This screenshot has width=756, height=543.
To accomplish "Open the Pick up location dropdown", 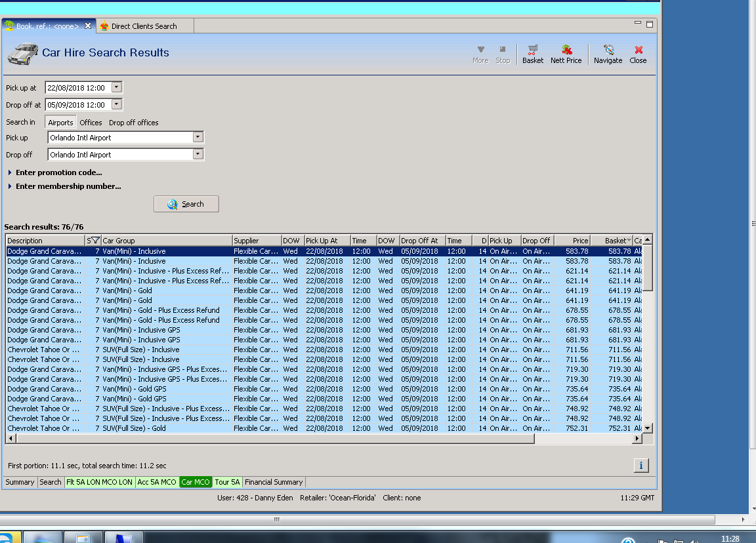I will [x=198, y=137].
